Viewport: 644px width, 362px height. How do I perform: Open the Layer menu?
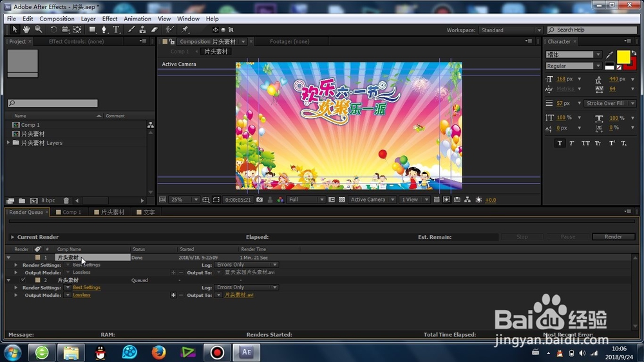[x=88, y=19]
